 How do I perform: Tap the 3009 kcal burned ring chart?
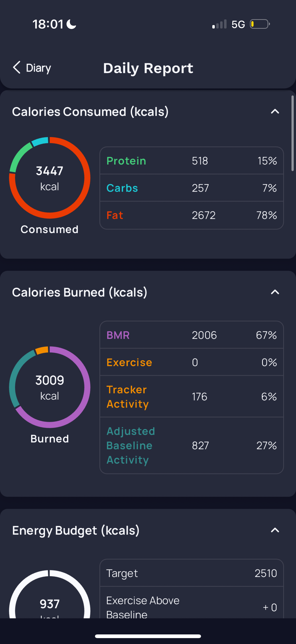pos(50,387)
